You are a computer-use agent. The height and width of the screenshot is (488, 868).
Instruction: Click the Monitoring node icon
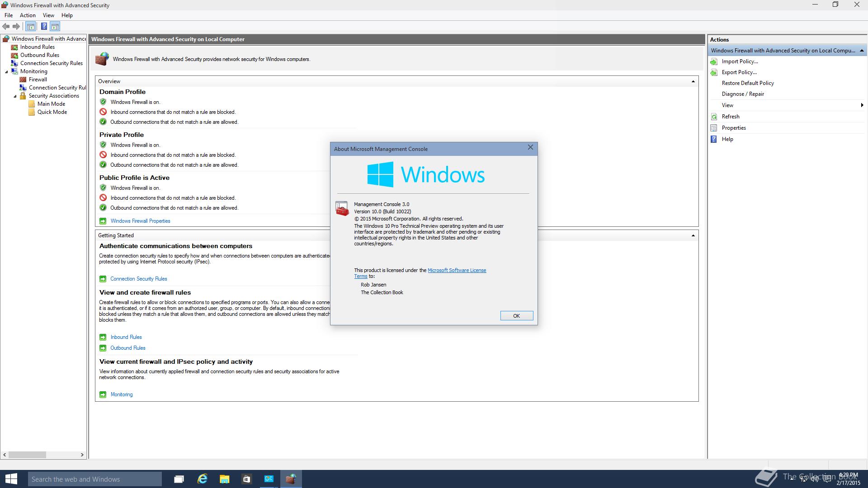[14, 71]
